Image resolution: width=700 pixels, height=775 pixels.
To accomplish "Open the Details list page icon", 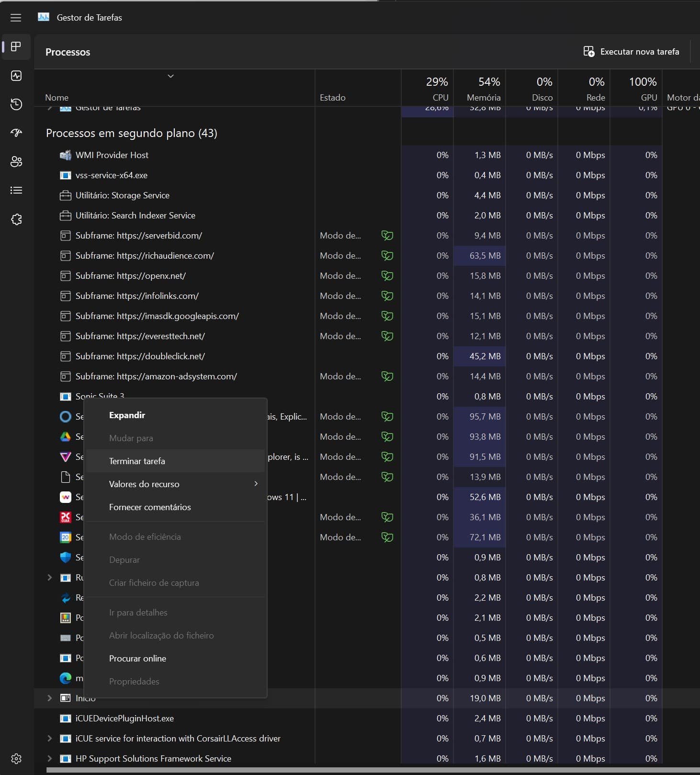I will tap(16, 191).
